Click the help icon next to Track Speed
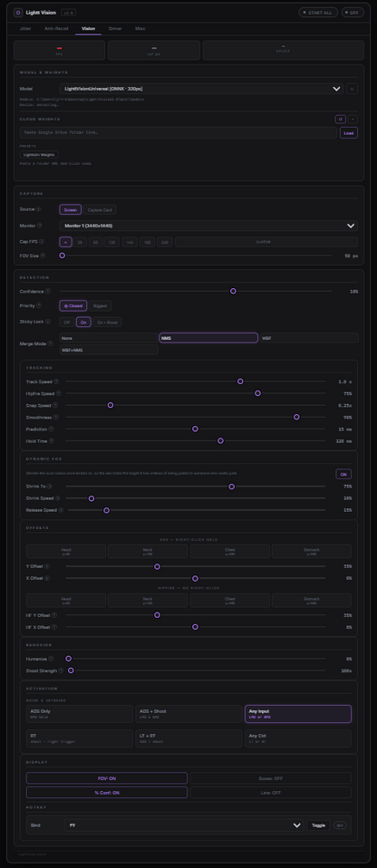The height and width of the screenshot is (868, 377). pyautogui.click(x=56, y=381)
